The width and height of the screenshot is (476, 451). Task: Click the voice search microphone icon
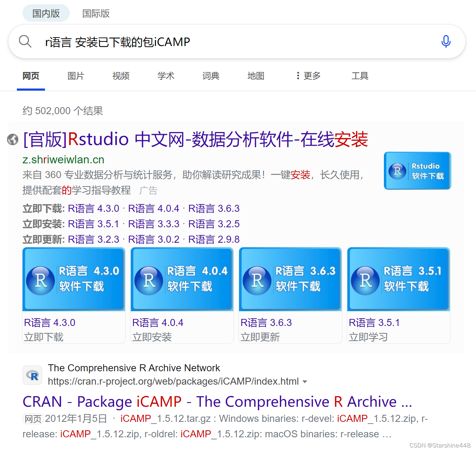click(446, 41)
